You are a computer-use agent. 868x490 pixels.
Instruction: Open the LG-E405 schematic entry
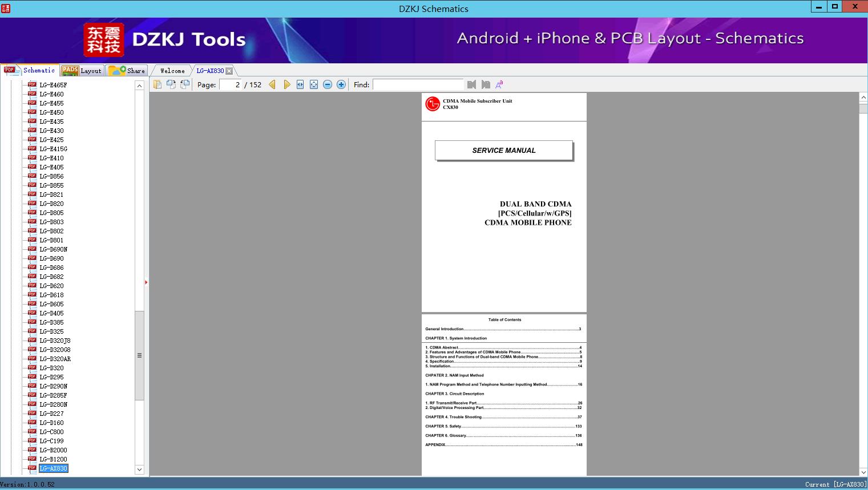tap(51, 167)
